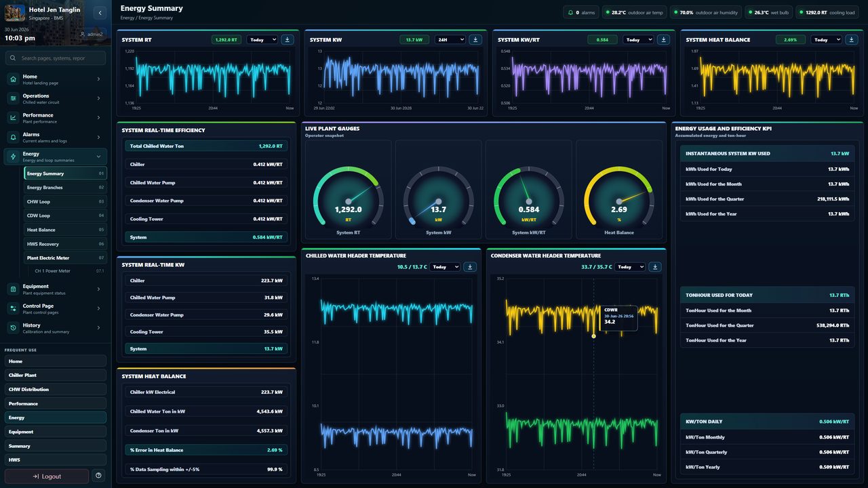Click the Energy lightning bolt icon
The image size is (868, 488).
14,157
